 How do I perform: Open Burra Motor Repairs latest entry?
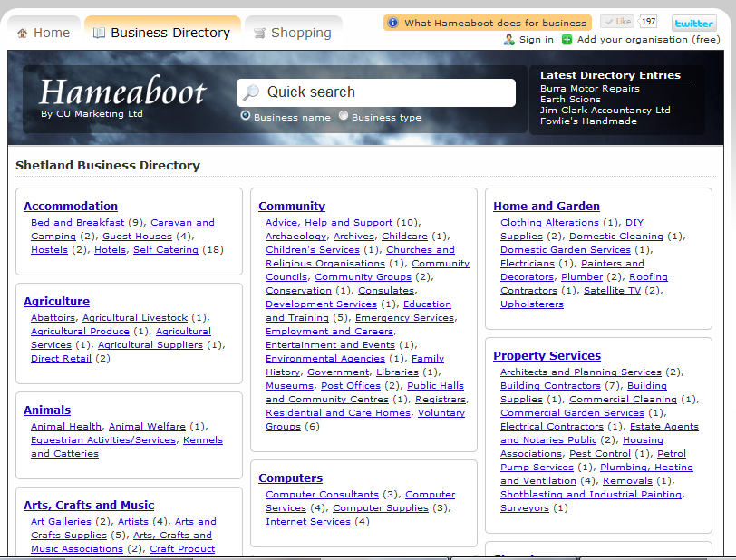(589, 88)
